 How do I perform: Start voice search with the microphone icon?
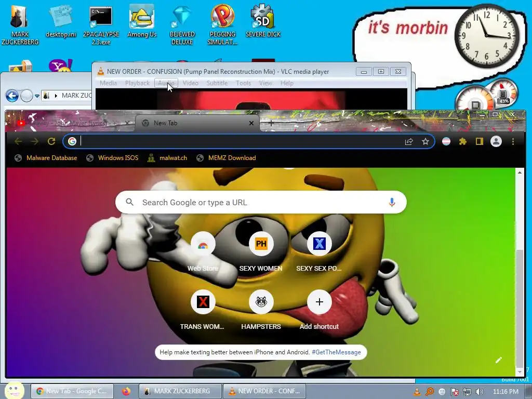click(392, 202)
